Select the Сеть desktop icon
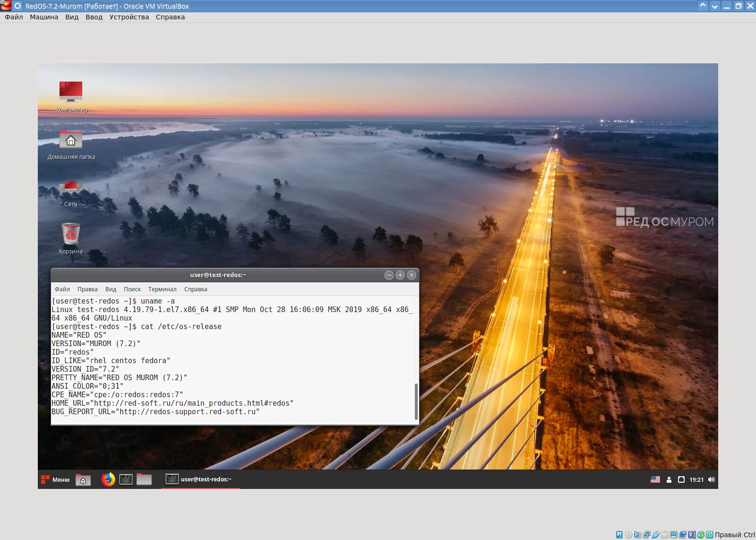Viewport: 756px width, 540px height. [x=71, y=193]
